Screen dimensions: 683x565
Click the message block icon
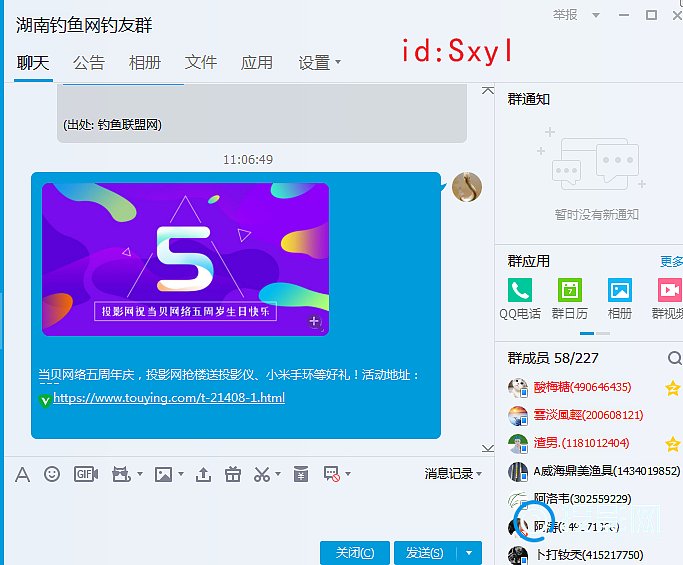coord(331,474)
